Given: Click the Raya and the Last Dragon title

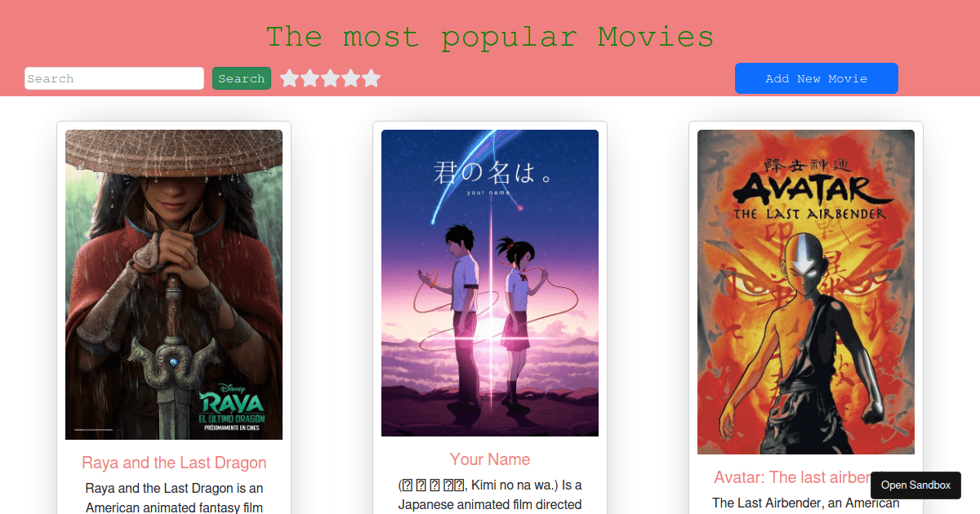Looking at the screenshot, I should 174,463.
